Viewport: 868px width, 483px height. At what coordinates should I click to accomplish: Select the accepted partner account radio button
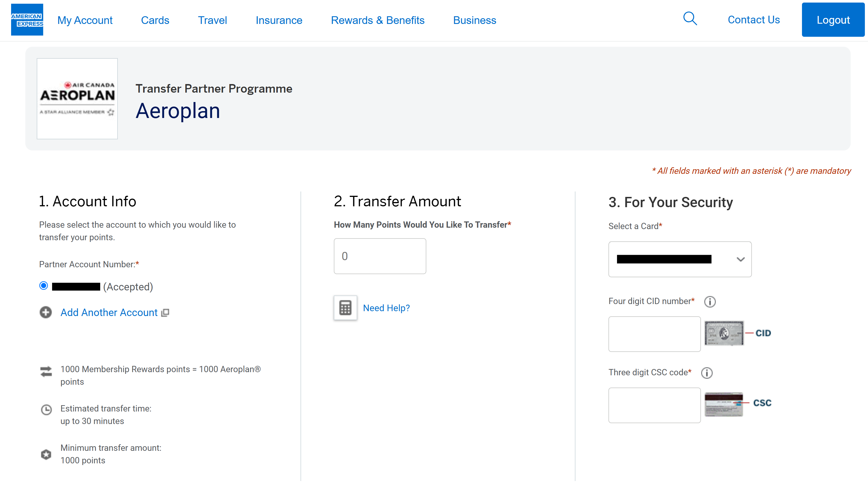click(44, 286)
